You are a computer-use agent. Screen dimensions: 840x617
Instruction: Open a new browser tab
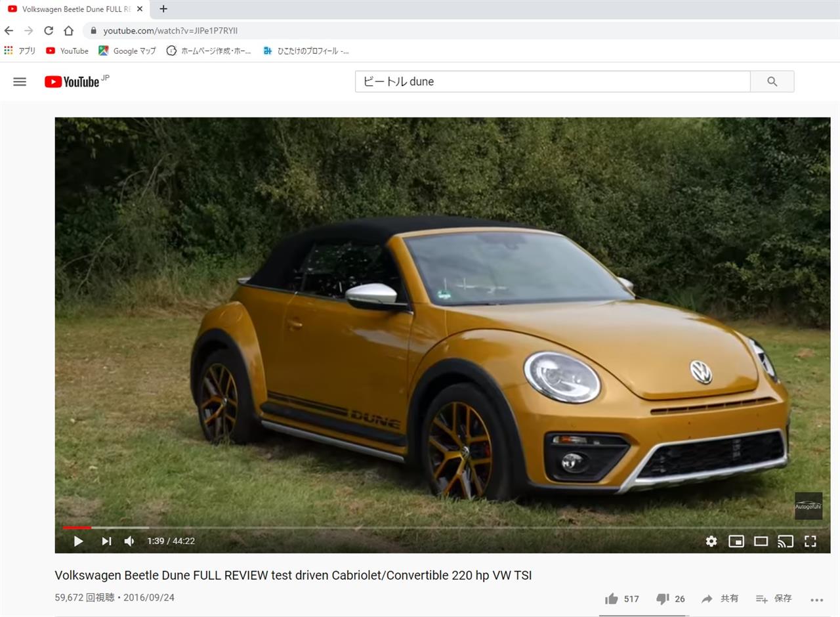pyautogui.click(x=163, y=9)
